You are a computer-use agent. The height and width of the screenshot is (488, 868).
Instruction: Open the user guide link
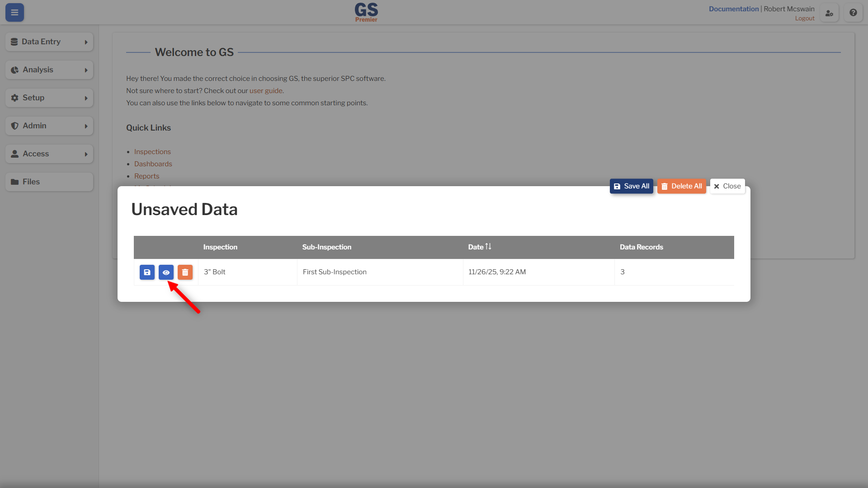pos(266,90)
